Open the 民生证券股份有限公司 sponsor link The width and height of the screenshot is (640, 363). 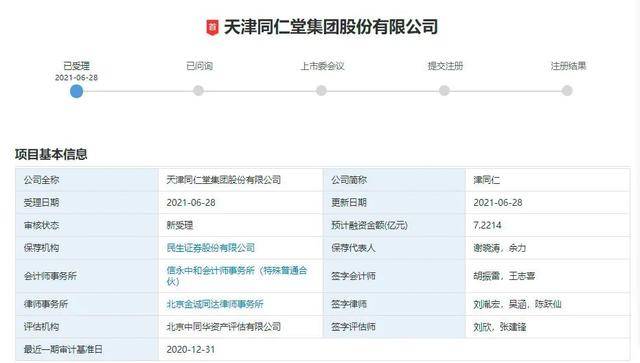(211, 247)
